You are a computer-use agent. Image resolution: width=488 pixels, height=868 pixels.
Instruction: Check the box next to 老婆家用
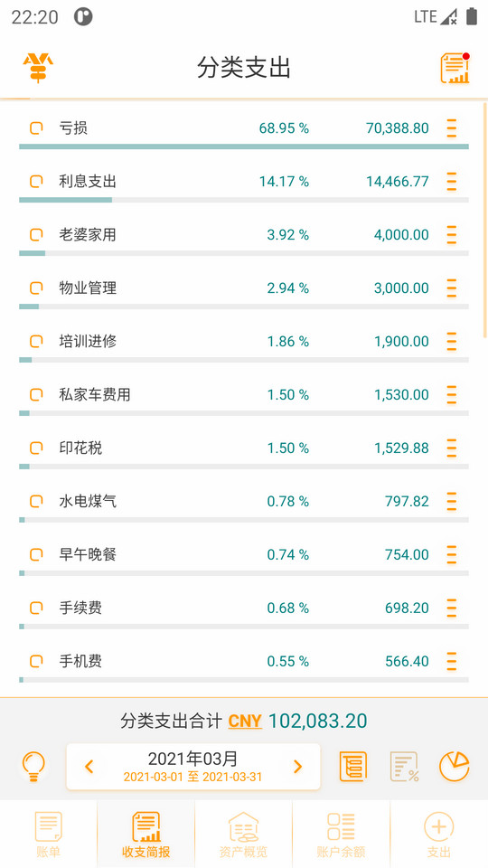(x=36, y=235)
